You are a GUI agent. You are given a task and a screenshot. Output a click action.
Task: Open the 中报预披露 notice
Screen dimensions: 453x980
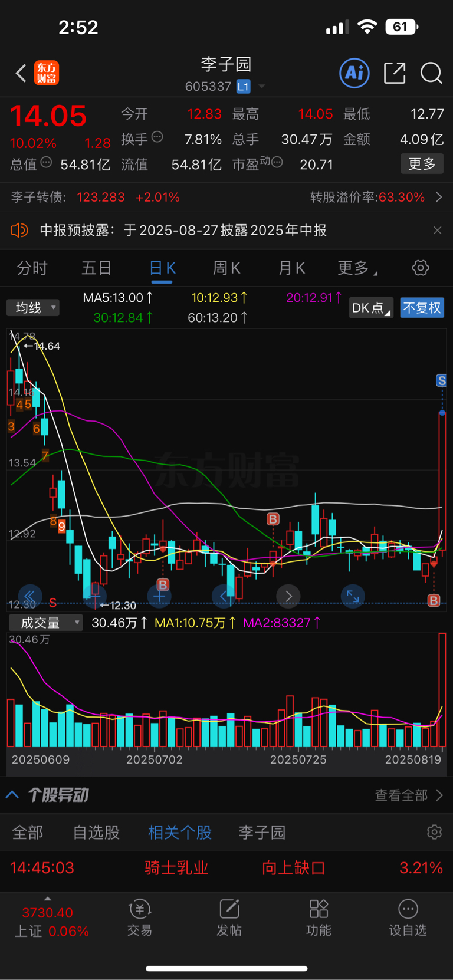pyautogui.click(x=183, y=231)
